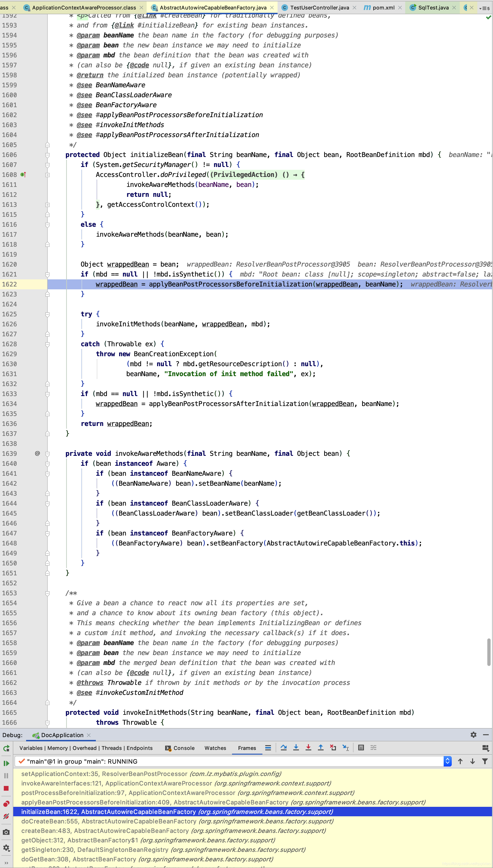The width and height of the screenshot is (493, 868).
Task: Select the Console debug tab
Action: coord(180,748)
